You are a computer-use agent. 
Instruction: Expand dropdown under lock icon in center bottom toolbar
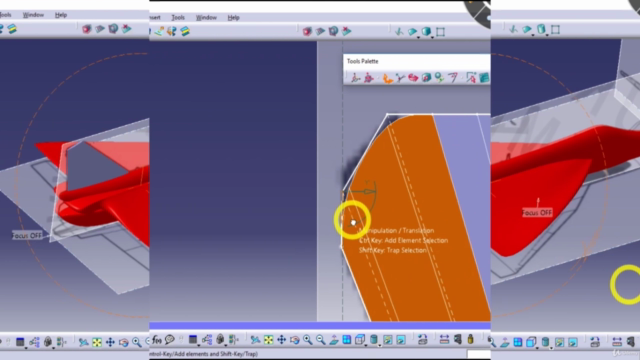226,346
